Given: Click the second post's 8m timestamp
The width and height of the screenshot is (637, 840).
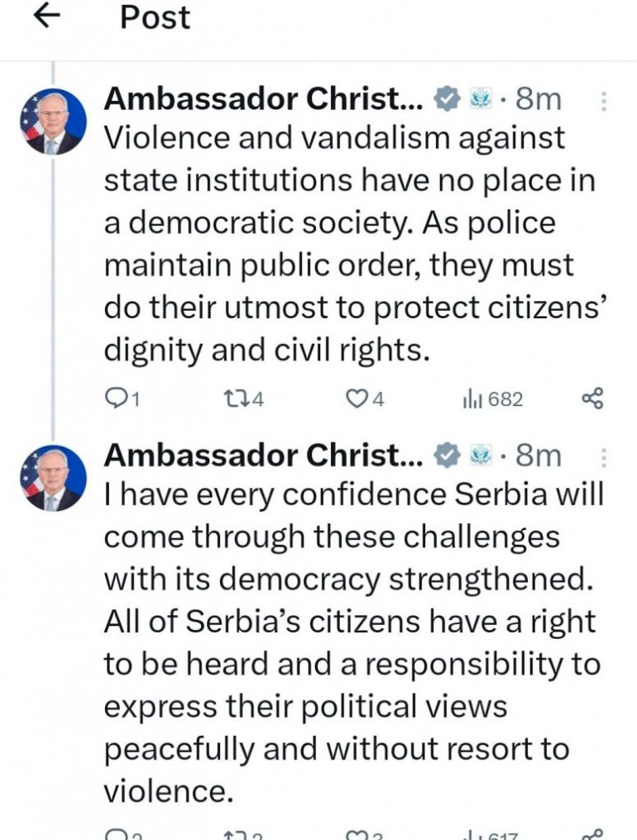Looking at the screenshot, I should coord(538,456).
